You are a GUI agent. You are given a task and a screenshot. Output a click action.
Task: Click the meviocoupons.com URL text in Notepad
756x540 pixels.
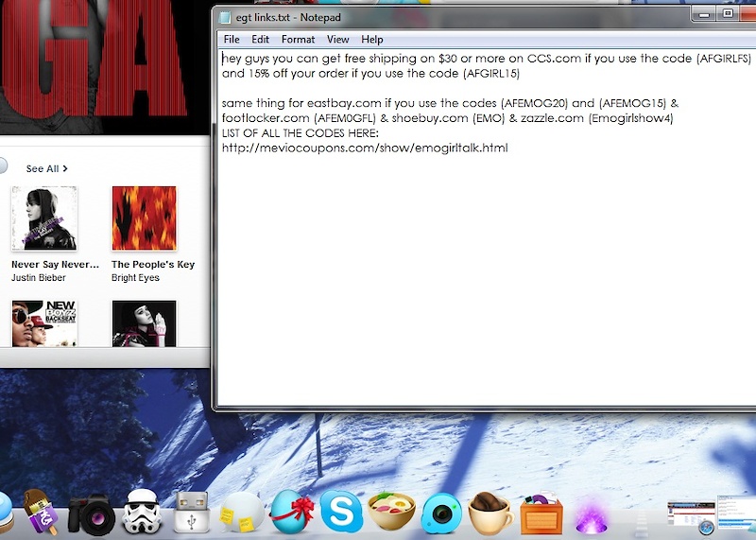click(x=365, y=148)
